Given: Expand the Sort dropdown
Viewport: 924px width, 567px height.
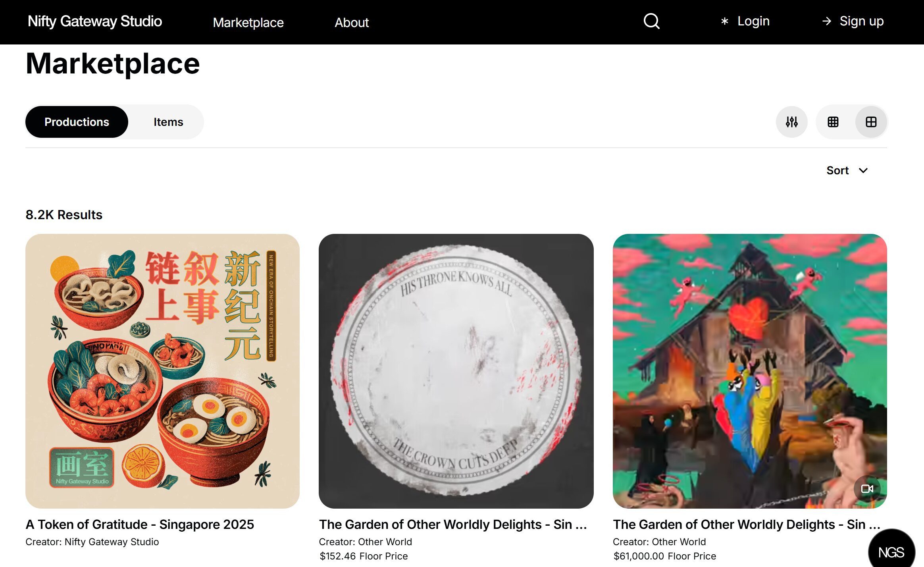Looking at the screenshot, I should 847,170.
